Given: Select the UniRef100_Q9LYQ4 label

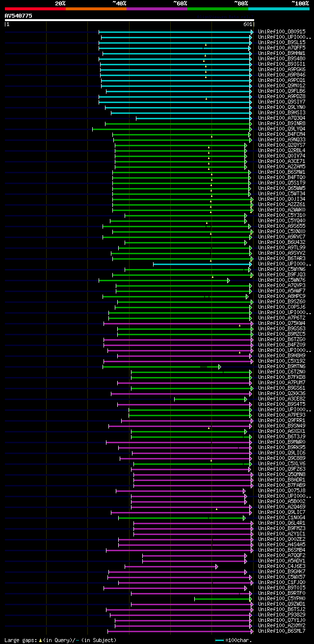Looking at the screenshot, I should pos(282,129).
